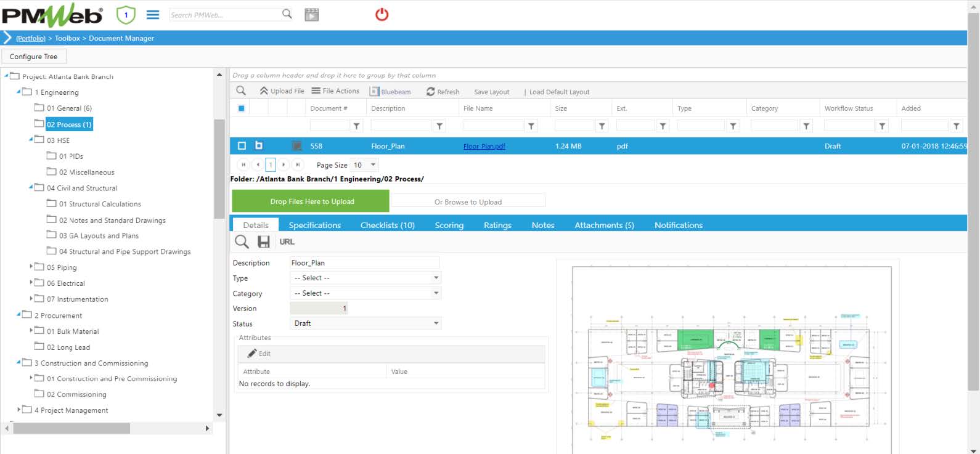
Task: Open the video tutorials clapperboard icon
Action: [312, 14]
